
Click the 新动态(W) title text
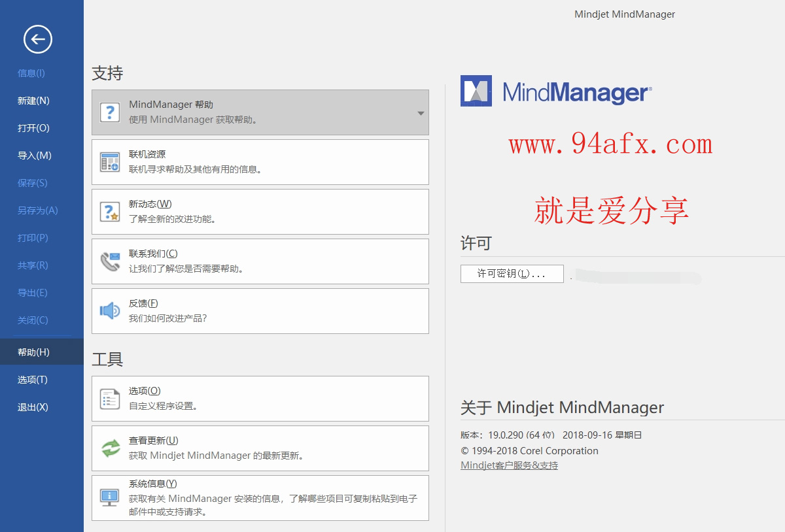150,204
